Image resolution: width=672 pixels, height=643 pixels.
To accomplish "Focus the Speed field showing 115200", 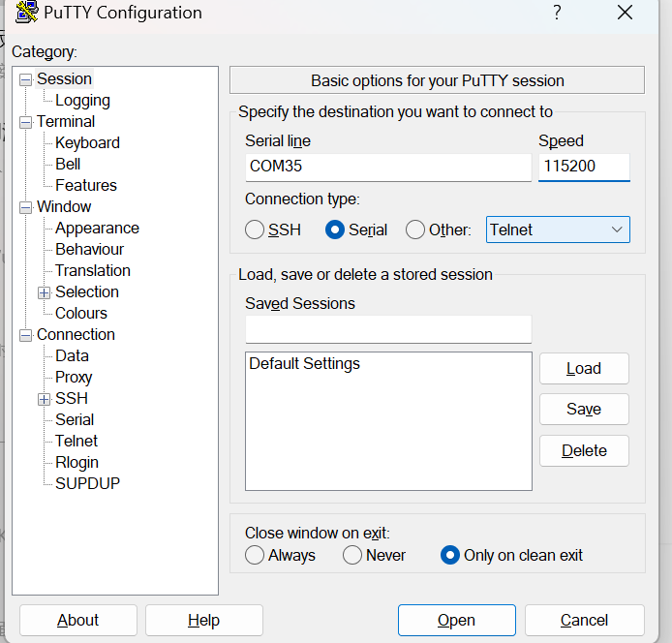I will (584, 167).
